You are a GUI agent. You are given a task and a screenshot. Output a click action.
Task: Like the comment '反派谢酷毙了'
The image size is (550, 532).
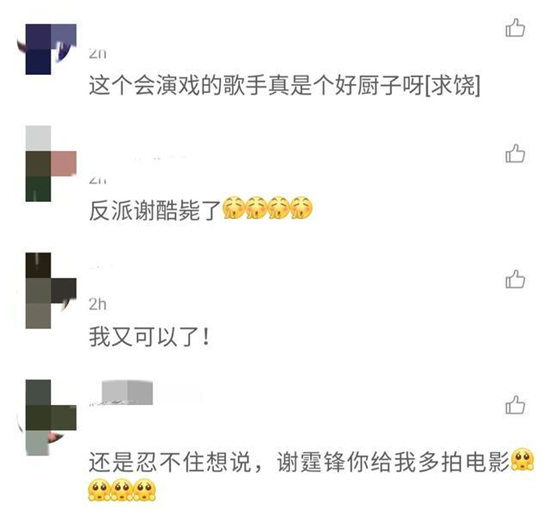coord(515,153)
